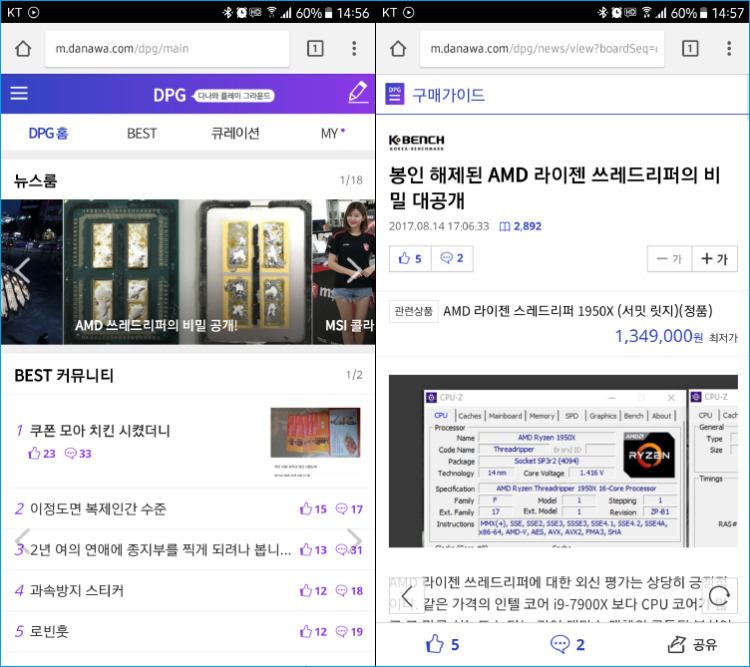Tap the 1/18 newsroom page counter
The width and height of the screenshot is (750, 667).
(x=351, y=180)
